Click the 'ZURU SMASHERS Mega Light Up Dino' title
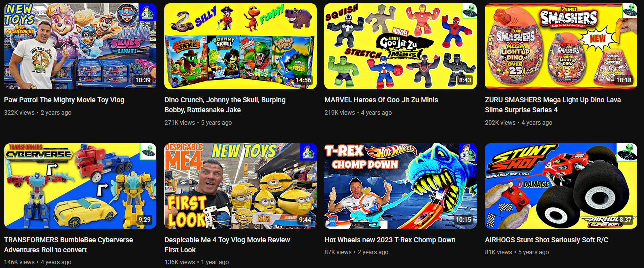 553,105
